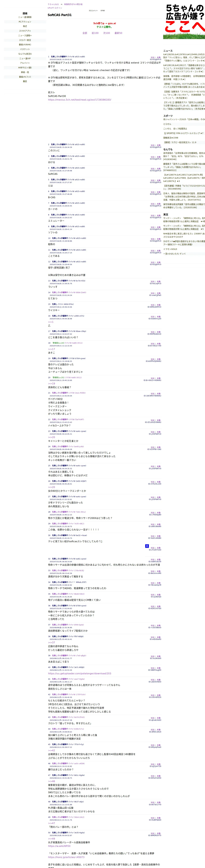The height and width of the screenshot is (868, 205).
Task: Open ニュース速報+ board in sidebar
Action: 25,35
